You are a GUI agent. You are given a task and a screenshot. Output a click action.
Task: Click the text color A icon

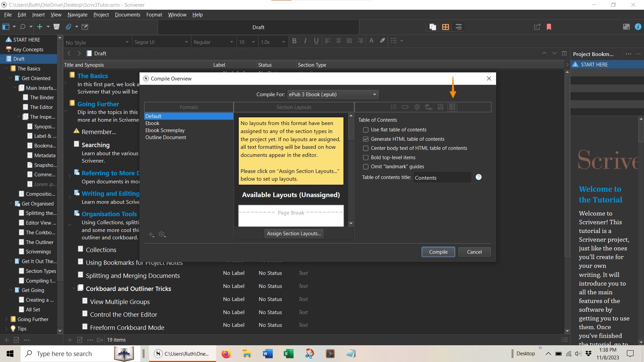[x=371, y=41]
